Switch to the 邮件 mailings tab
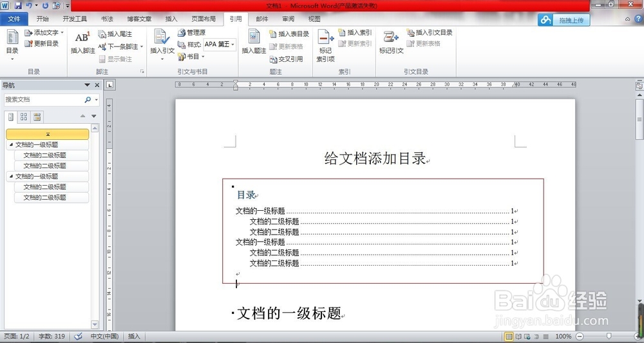Viewport: 644px width, 343px height. (261, 19)
